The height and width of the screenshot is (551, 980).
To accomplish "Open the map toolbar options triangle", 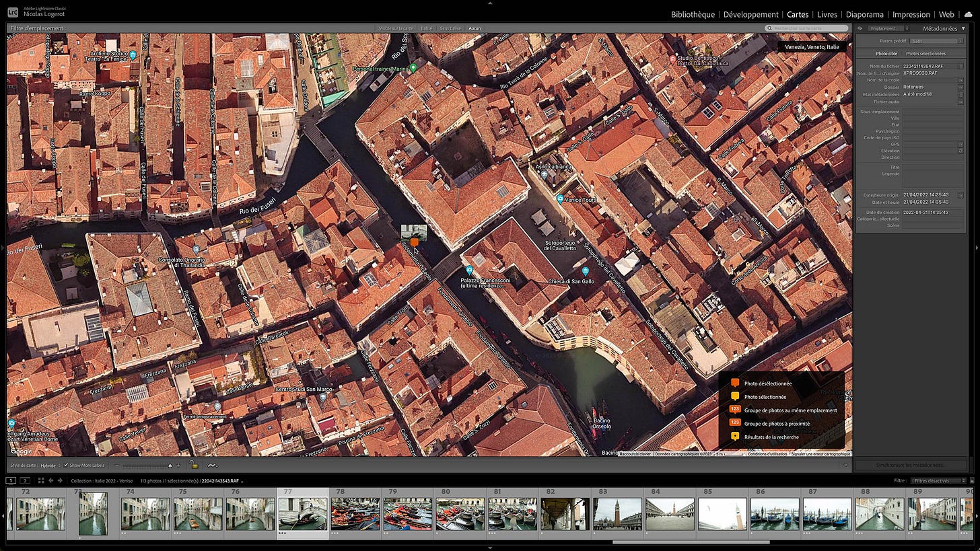I will coord(845,465).
